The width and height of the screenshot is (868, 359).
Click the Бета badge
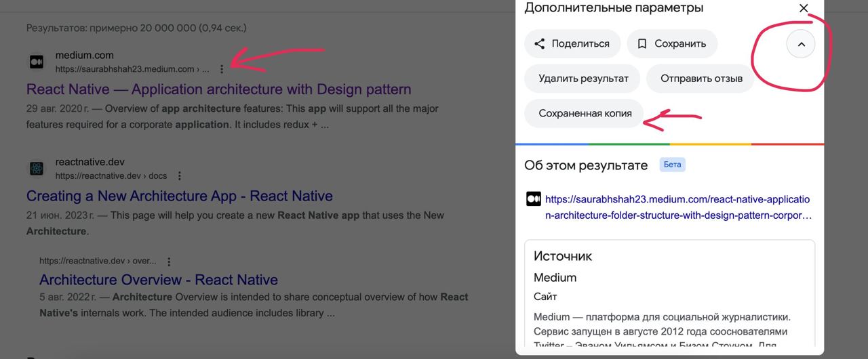672,165
